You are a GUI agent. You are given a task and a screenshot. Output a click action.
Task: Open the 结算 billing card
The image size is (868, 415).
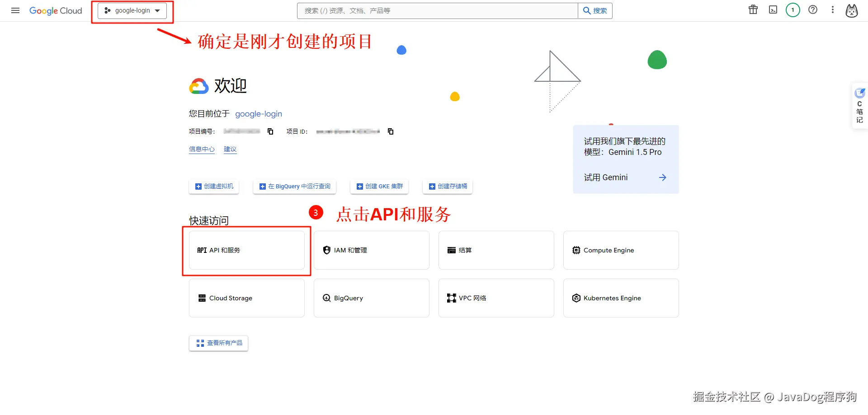[496, 250]
